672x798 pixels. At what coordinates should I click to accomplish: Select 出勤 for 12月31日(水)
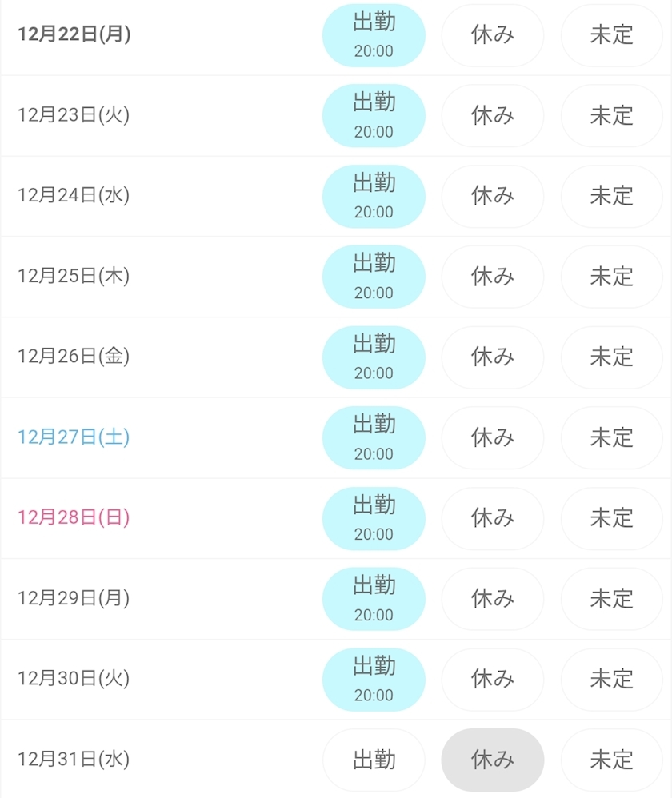(374, 760)
